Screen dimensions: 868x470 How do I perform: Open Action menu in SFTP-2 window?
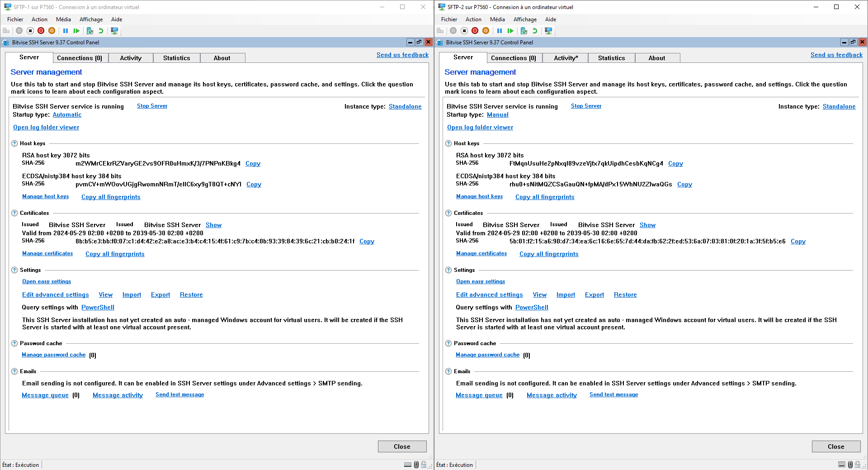(473, 19)
